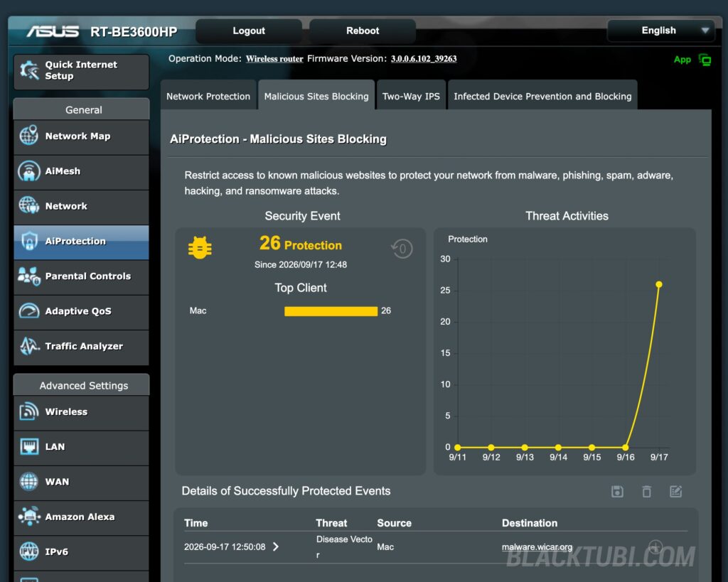Click the Logout button
This screenshot has height=582, width=728.
[x=248, y=31]
